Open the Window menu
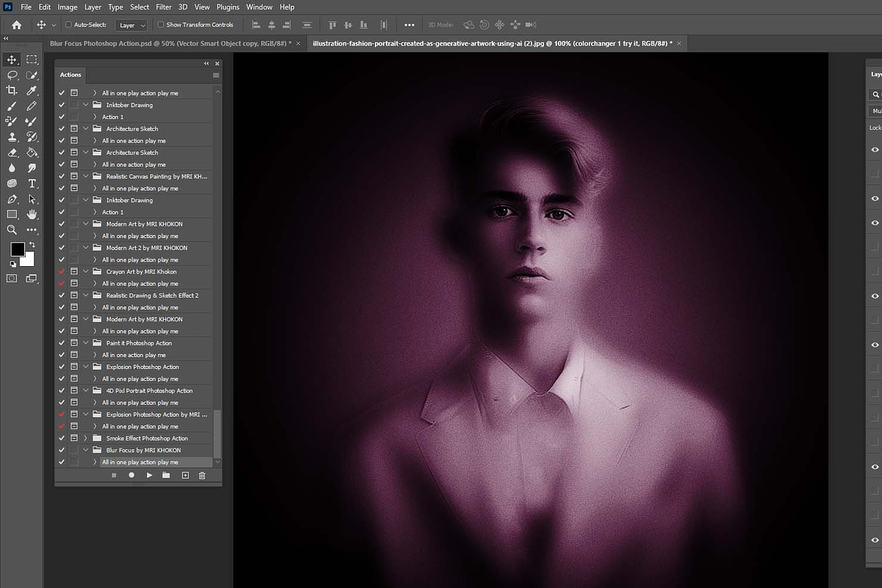Image resolution: width=882 pixels, height=588 pixels. pos(259,7)
